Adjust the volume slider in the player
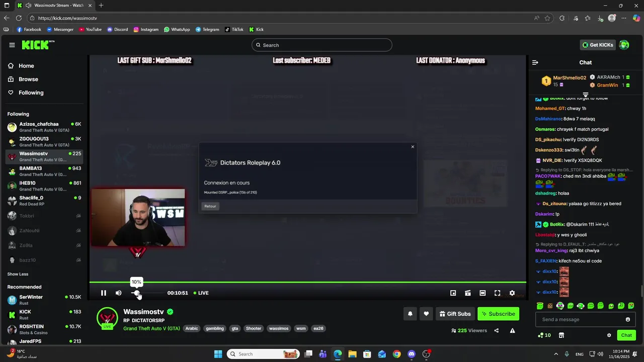 point(147,293)
